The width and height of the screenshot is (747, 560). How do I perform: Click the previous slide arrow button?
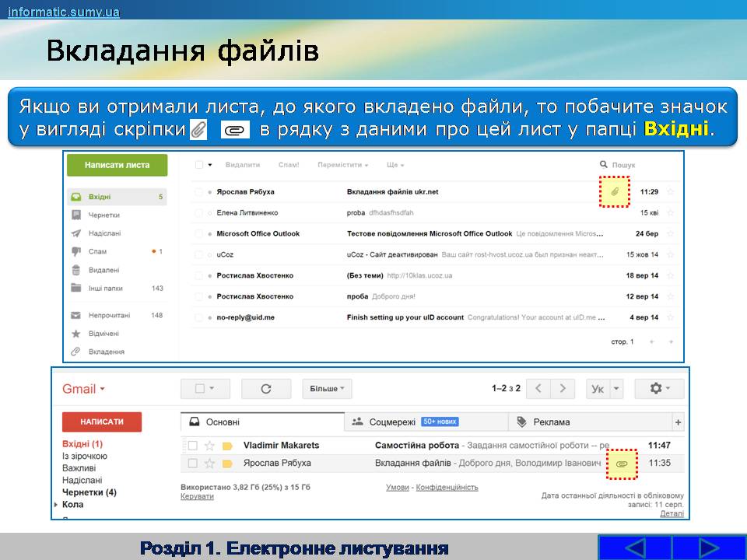(x=634, y=548)
